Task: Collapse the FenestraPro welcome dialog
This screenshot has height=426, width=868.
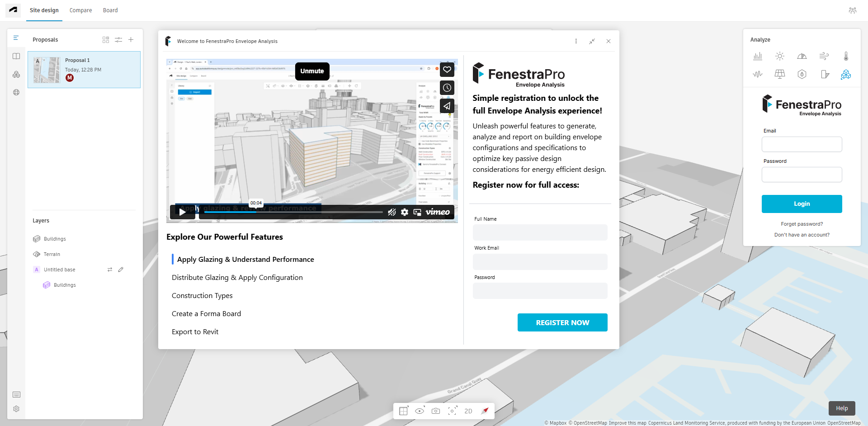Action: tap(592, 41)
